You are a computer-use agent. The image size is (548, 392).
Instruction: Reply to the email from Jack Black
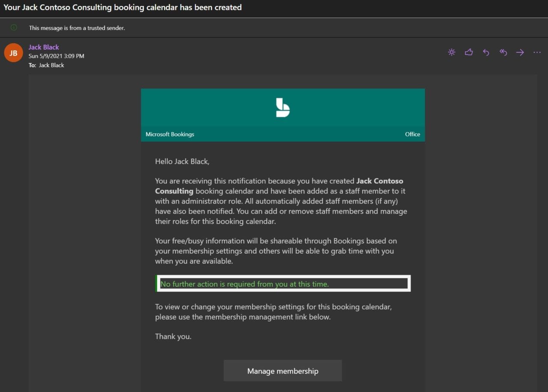[486, 52]
